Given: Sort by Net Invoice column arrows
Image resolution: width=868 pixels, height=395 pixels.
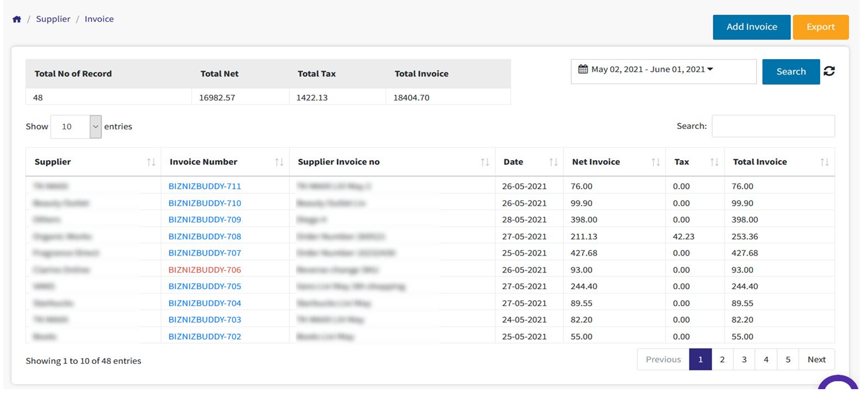Looking at the screenshot, I should tap(656, 162).
